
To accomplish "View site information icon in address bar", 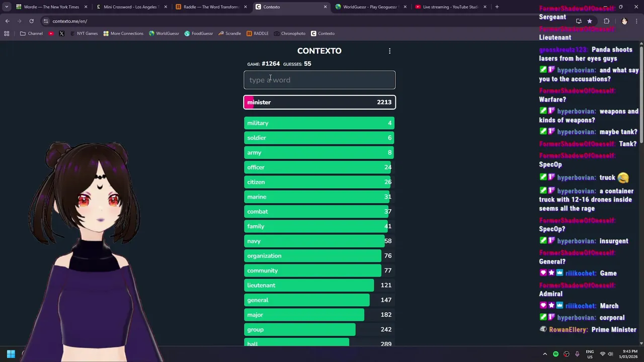I will tap(46, 21).
